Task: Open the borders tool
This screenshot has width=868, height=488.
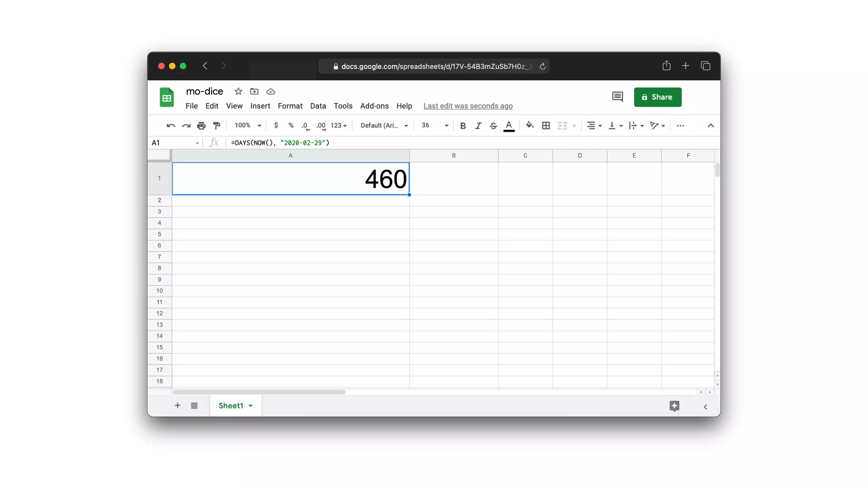Action: (x=546, y=125)
